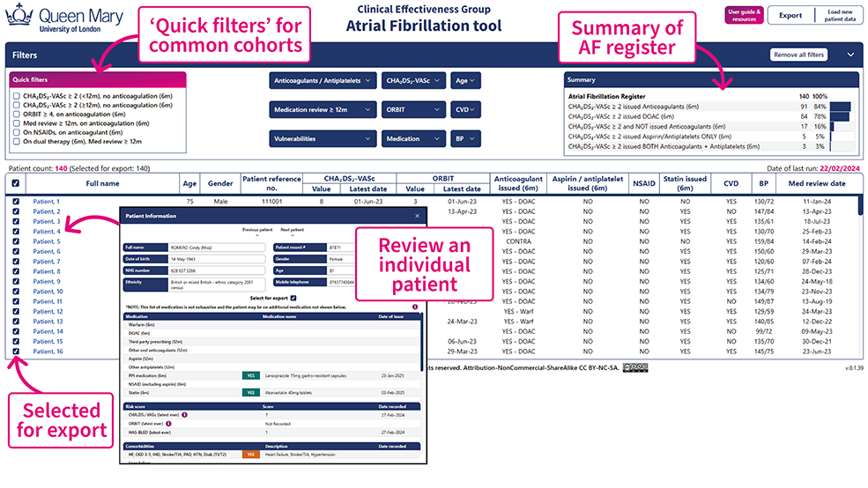
Task: Click the Creative Commons license badge
Action: pos(634,367)
